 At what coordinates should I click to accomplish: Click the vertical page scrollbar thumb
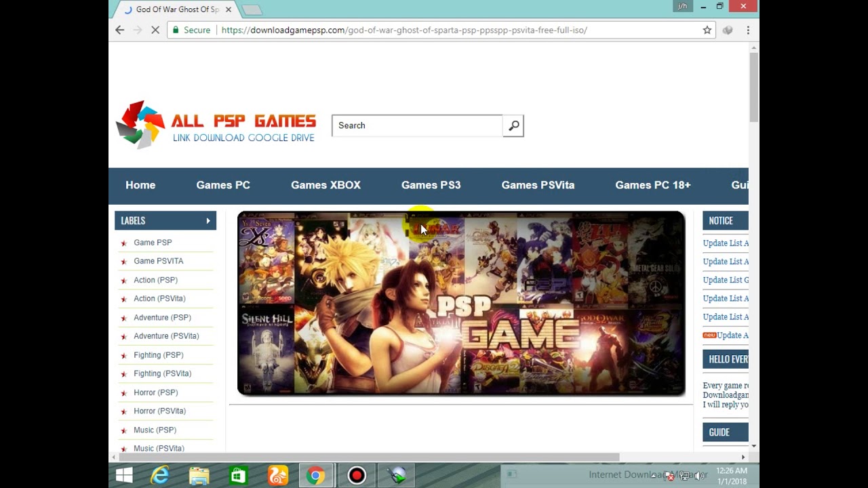click(x=754, y=87)
